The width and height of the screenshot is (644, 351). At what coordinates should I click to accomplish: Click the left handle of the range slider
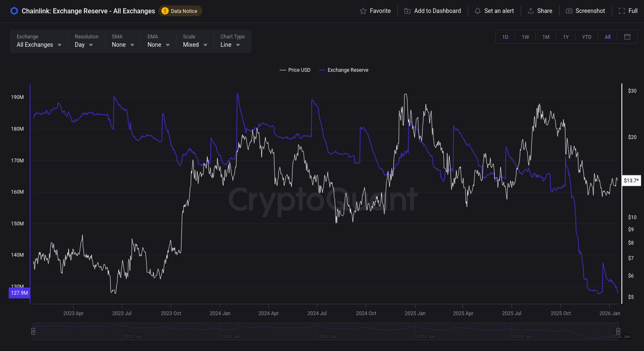[33, 331]
